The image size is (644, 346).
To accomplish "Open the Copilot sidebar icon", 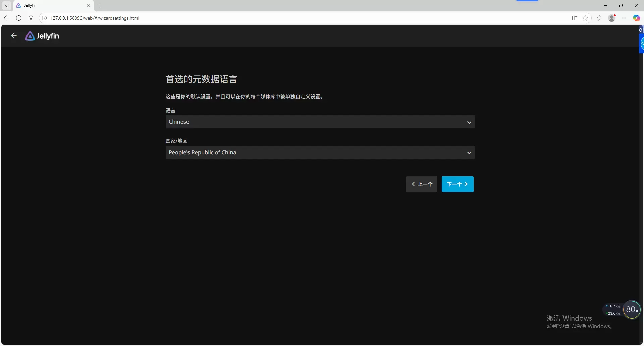I will pos(636,18).
